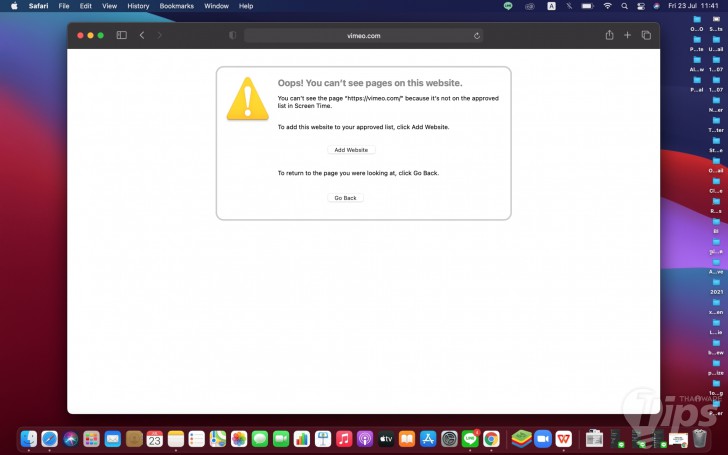Open Maps from the Dock
This screenshot has height=455, width=728.
pyautogui.click(x=218, y=438)
